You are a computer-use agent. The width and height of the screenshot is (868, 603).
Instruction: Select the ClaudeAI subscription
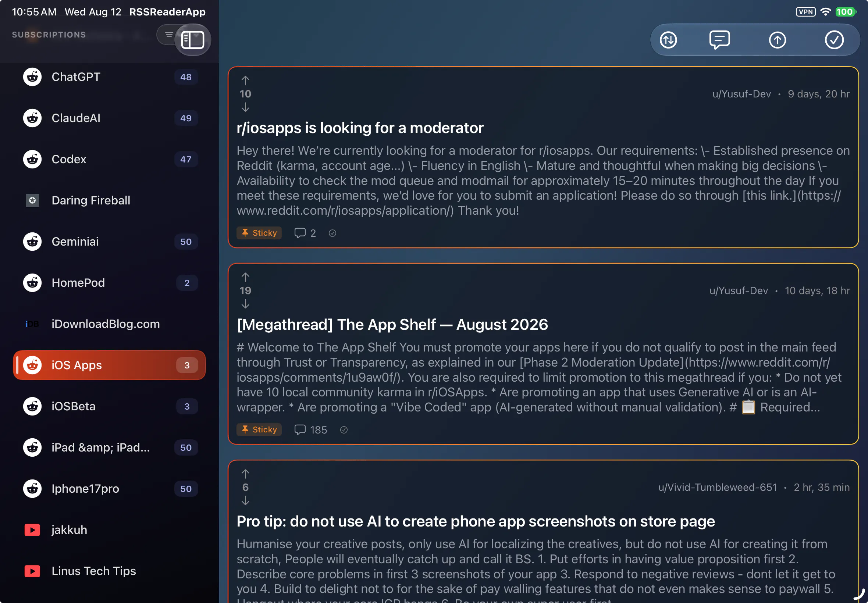tap(109, 118)
